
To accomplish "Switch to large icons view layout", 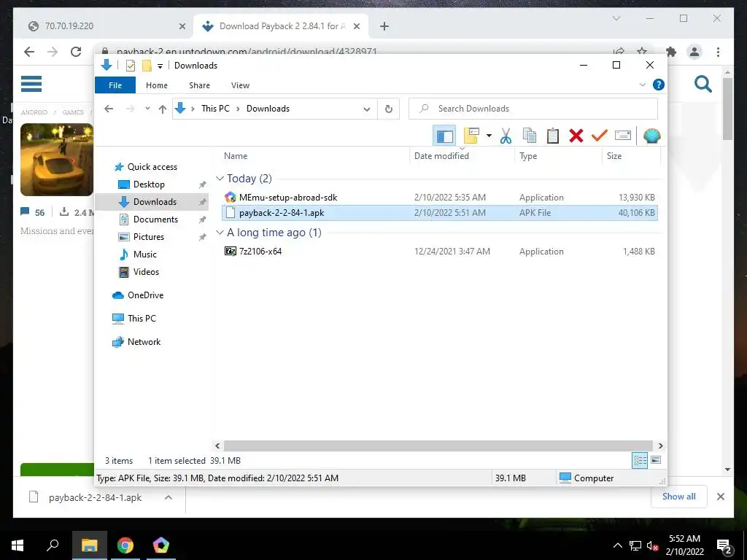I will point(656,461).
